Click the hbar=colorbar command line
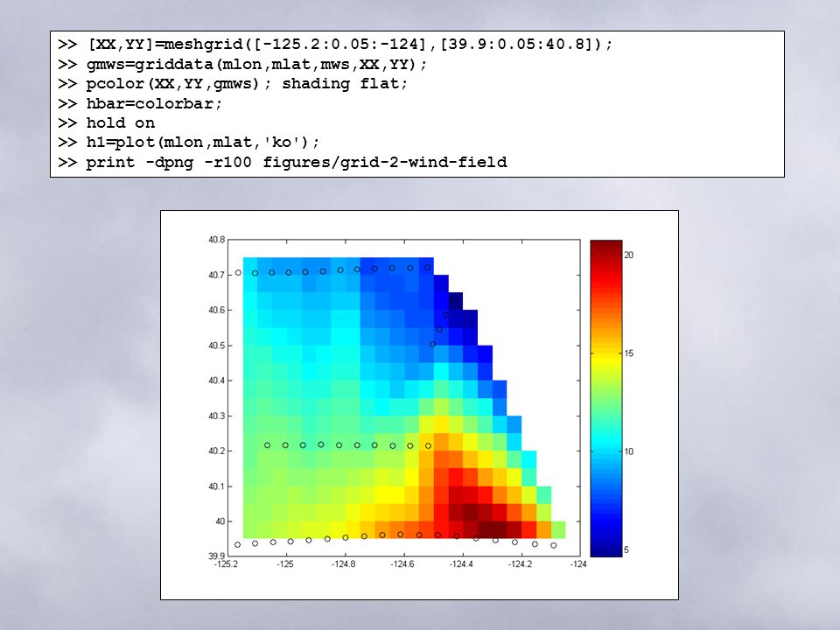Image resolution: width=840 pixels, height=630 pixels. click(140, 103)
